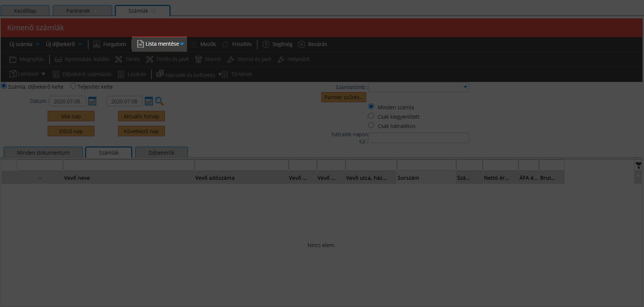Screen dimensions: 644x307
Task: Expand the Új díjbekérő dropdown arrow
Action: 80,45
